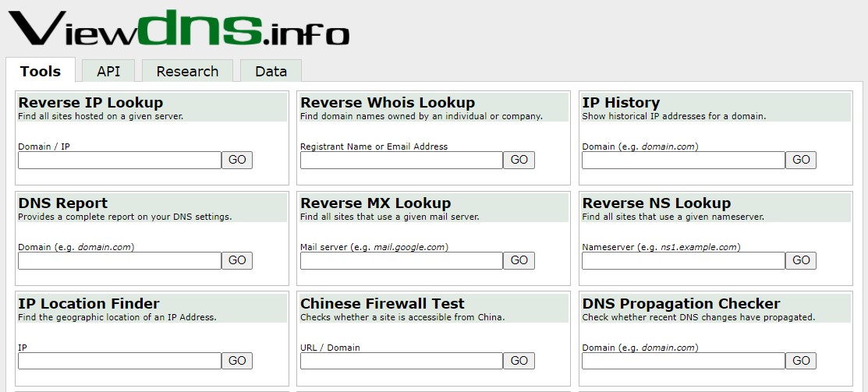Select the Data tab
The image size is (868, 392).
[x=271, y=71]
